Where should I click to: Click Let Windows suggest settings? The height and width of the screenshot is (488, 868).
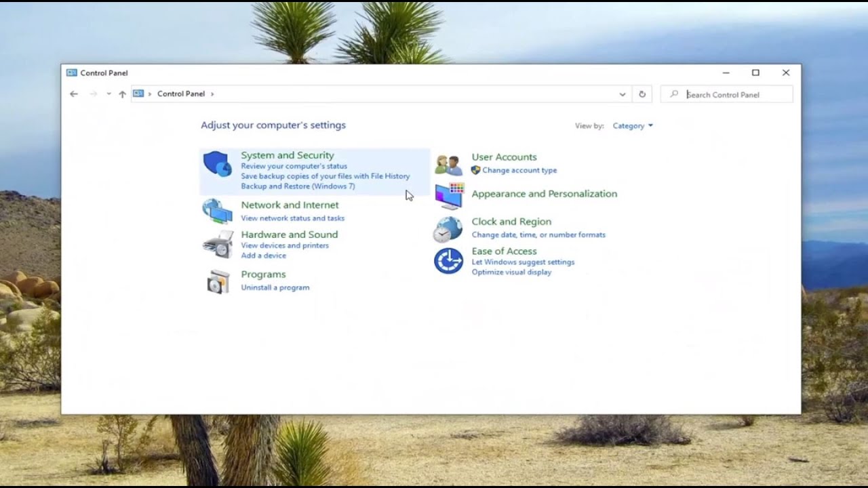tap(523, 262)
